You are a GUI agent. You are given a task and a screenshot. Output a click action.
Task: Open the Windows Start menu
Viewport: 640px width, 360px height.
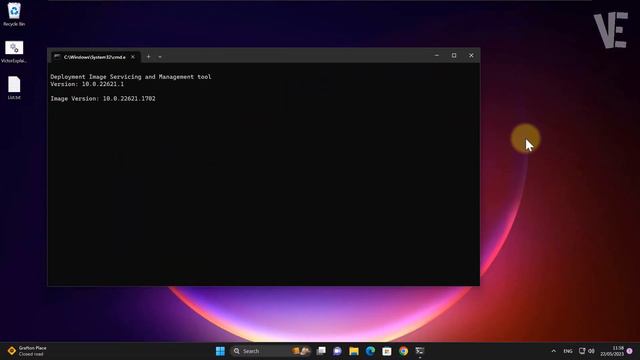(220, 351)
